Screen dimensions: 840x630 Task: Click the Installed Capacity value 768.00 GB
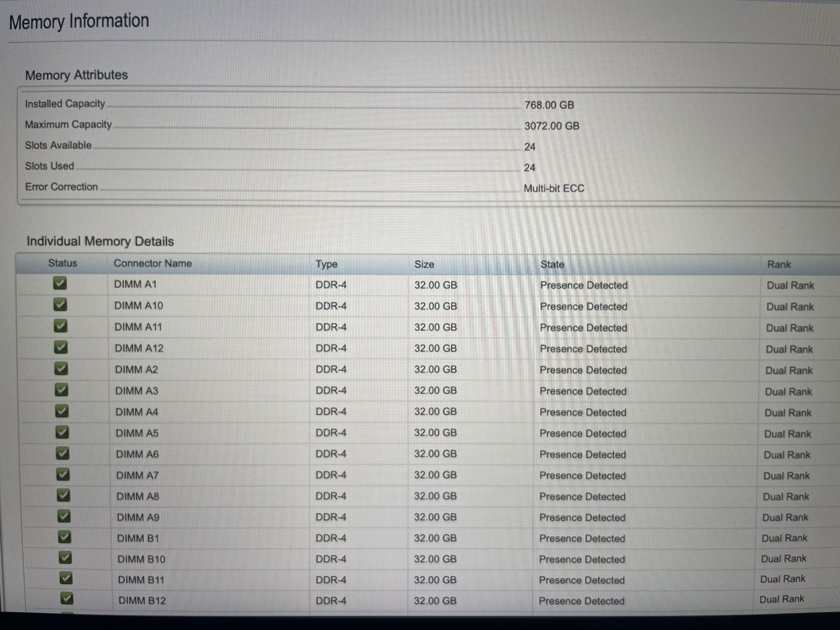coord(549,105)
